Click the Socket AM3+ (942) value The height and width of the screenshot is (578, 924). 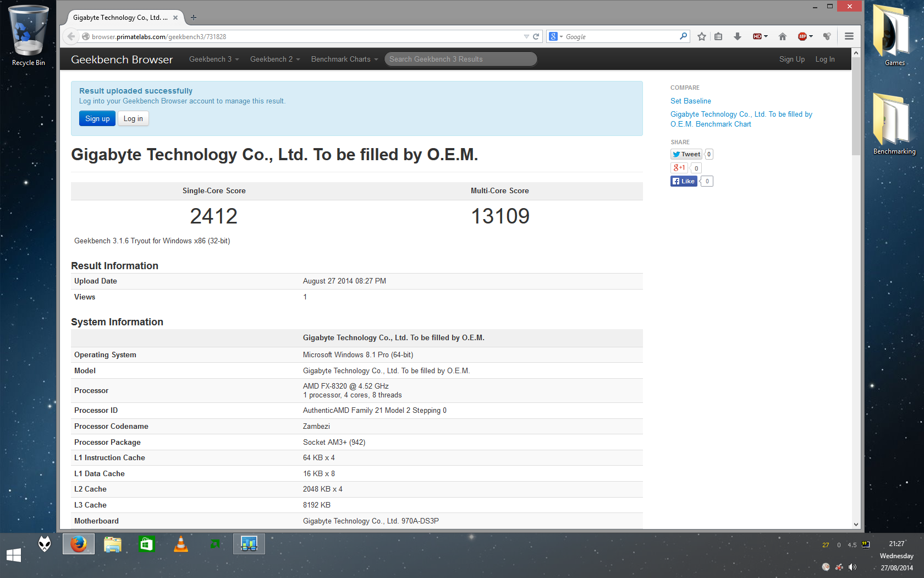[334, 442]
